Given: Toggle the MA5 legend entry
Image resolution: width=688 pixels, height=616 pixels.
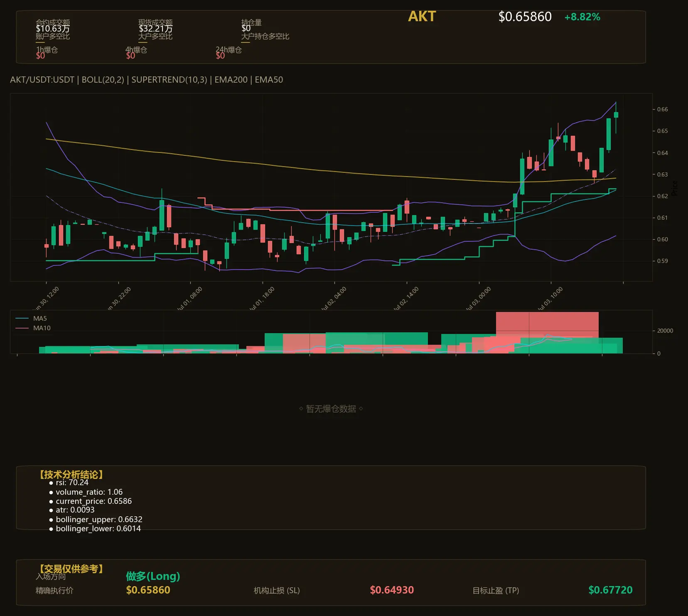Looking at the screenshot, I should (31, 319).
